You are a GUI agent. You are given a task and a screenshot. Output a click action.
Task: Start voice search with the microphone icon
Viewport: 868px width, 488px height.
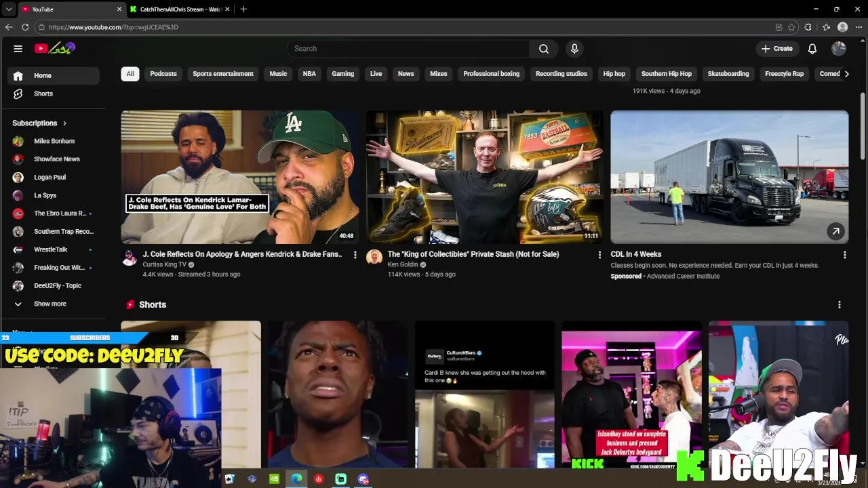574,49
